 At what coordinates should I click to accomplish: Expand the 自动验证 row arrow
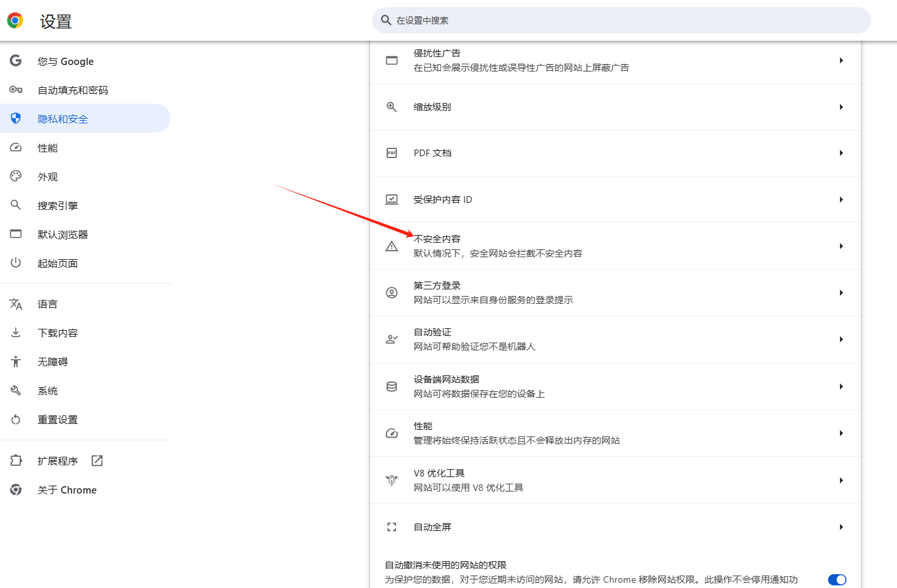[841, 339]
